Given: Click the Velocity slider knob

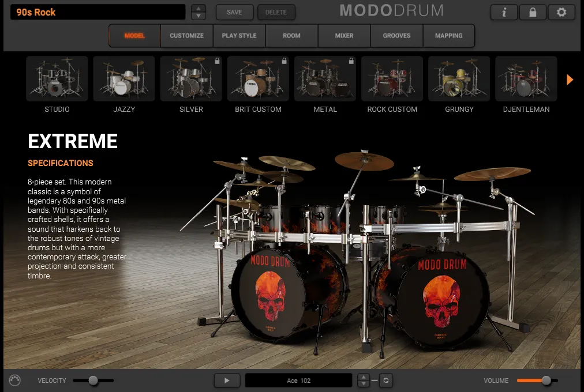Looking at the screenshot, I should tap(93, 380).
